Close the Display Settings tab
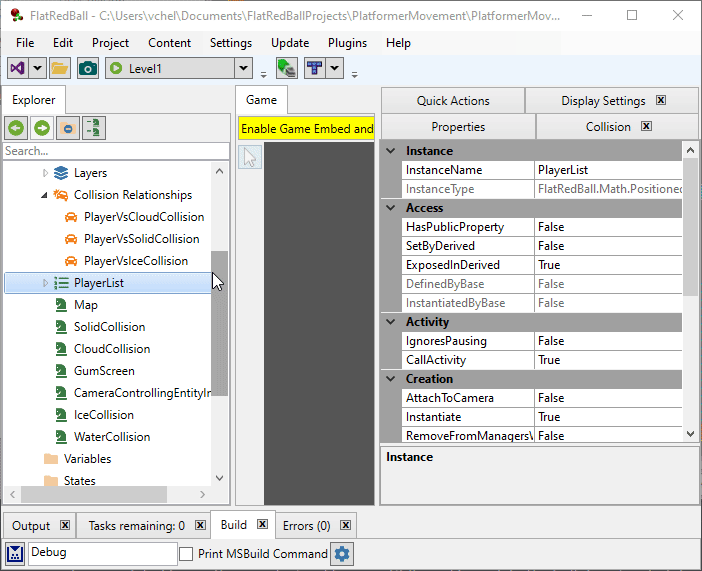The width and height of the screenshot is (702, 571). [x=660, y=101]
